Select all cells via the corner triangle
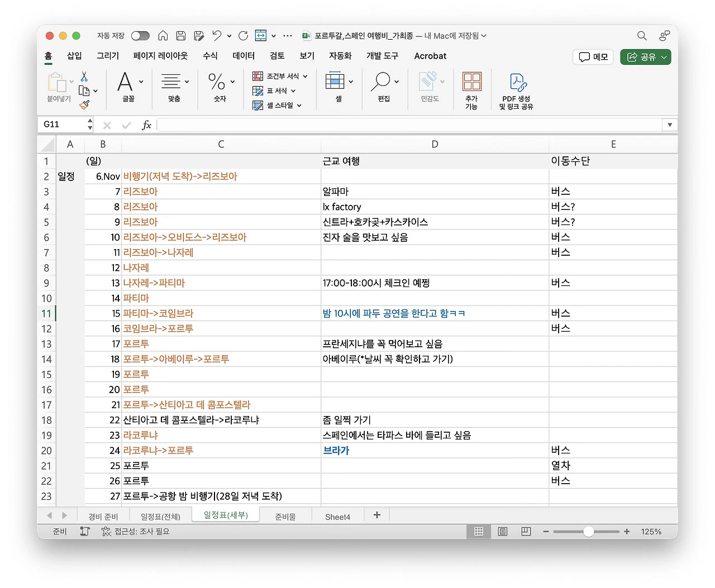This screenshot has width=715, height=588. click(x=48, y=144)
